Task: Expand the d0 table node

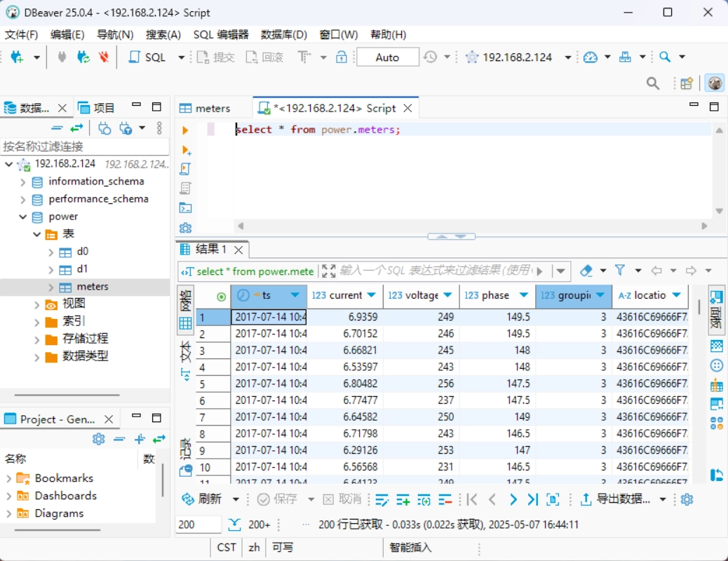Action: (x=50, y=252)
